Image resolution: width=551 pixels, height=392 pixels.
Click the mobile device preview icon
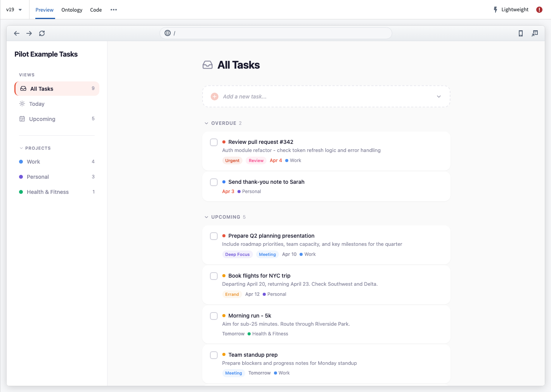520,33
